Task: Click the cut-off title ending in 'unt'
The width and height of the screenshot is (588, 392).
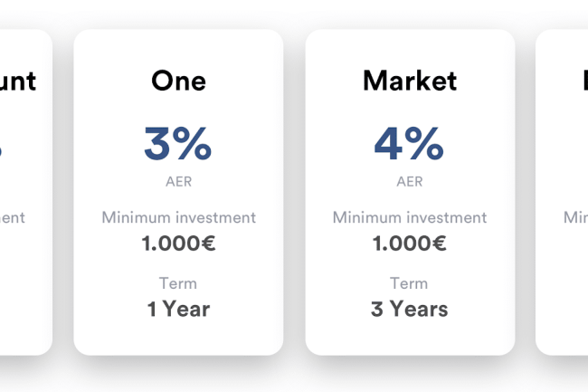Action: (18, 81)
